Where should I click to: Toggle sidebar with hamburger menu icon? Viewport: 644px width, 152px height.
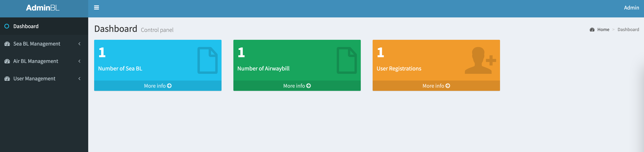point(96,8)
